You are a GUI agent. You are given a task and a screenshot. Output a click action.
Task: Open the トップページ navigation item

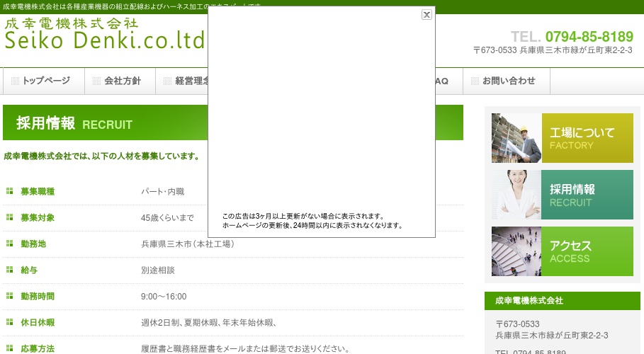point(45,81)
